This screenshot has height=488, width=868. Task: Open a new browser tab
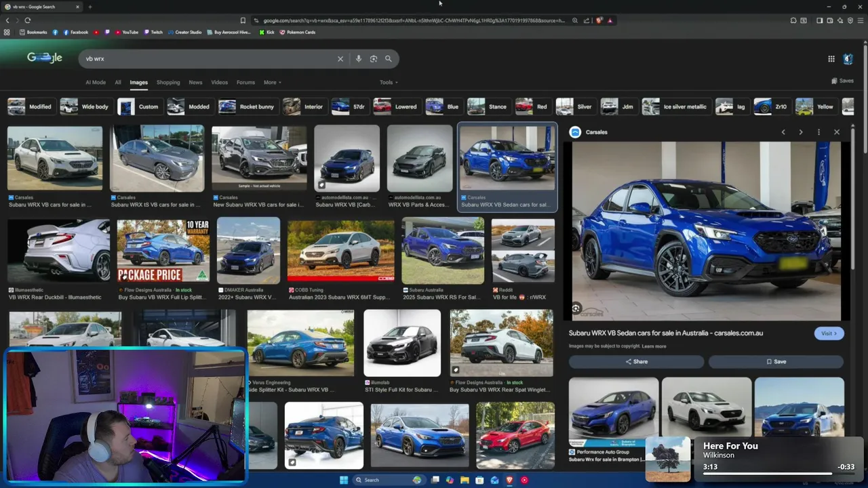tap(90, 7)
